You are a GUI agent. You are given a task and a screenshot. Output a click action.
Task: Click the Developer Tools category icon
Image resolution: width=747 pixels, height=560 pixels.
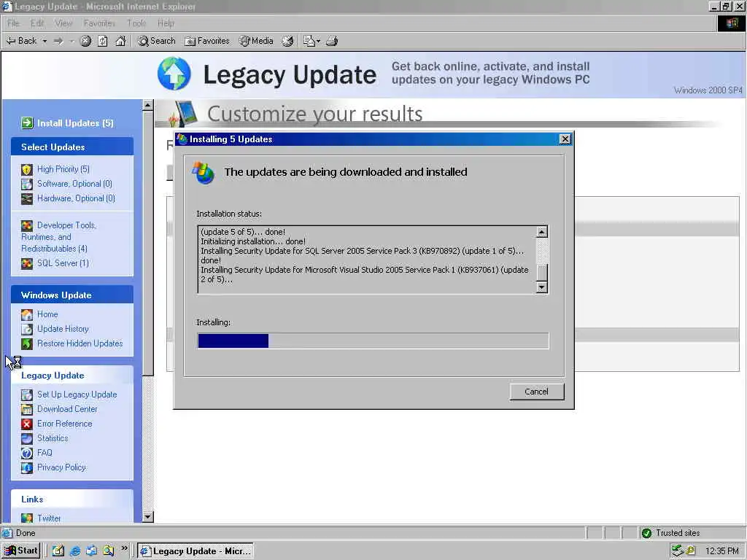click(27, 225)
